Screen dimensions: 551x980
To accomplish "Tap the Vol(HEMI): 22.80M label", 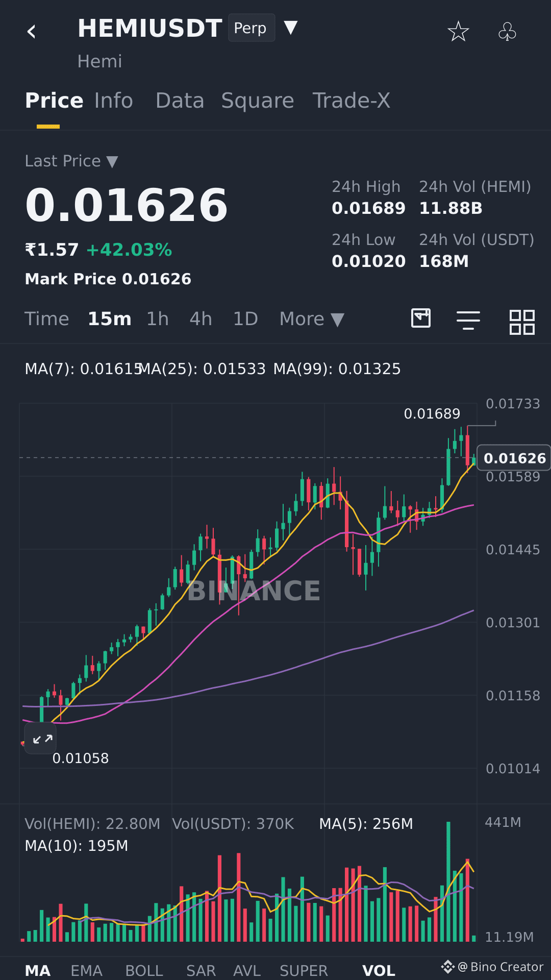I will point(92,824).
